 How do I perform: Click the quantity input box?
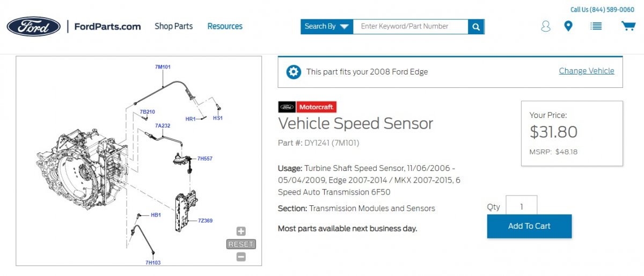coord(521,207)
